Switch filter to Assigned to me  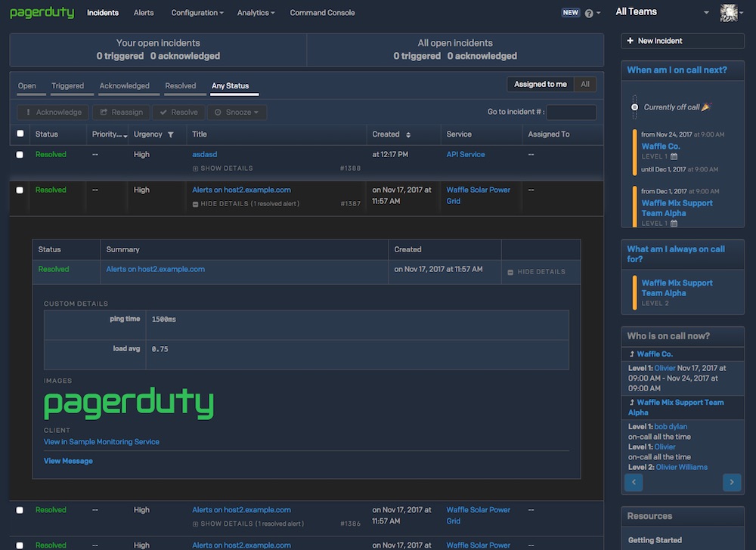[x=540, y=85]
